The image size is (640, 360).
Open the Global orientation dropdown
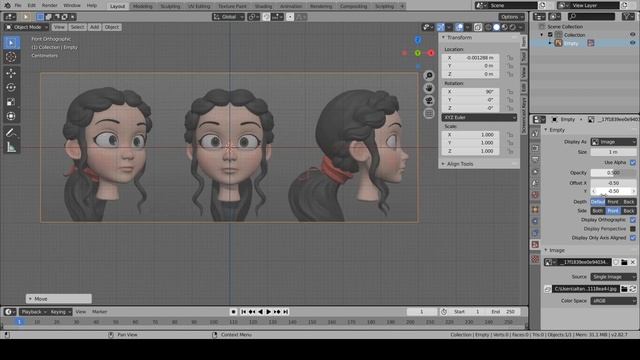point(228,17)
